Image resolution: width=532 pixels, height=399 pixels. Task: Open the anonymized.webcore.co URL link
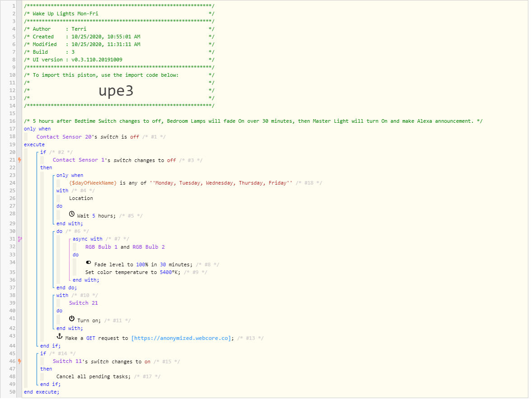point(181,339)
